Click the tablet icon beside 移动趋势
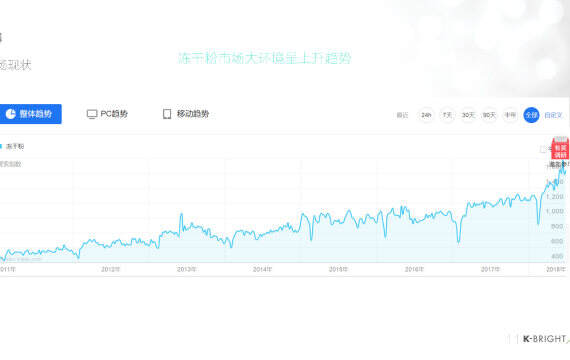The image size is (570, 360). coord(167,114)
